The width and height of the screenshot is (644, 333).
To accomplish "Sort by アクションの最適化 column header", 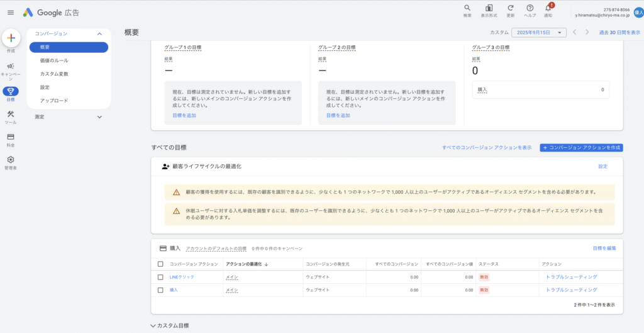I will (x=243, y=264).
